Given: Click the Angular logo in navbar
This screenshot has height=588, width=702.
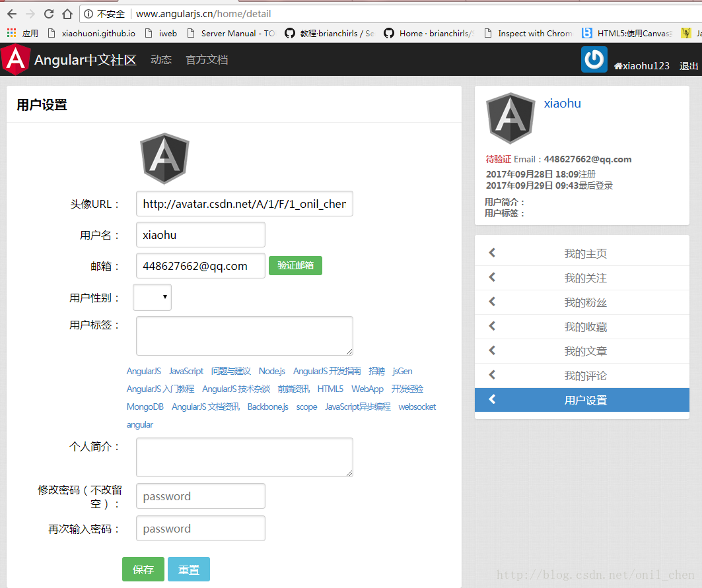Looking at the screenshot, I should tap(16, 59).
